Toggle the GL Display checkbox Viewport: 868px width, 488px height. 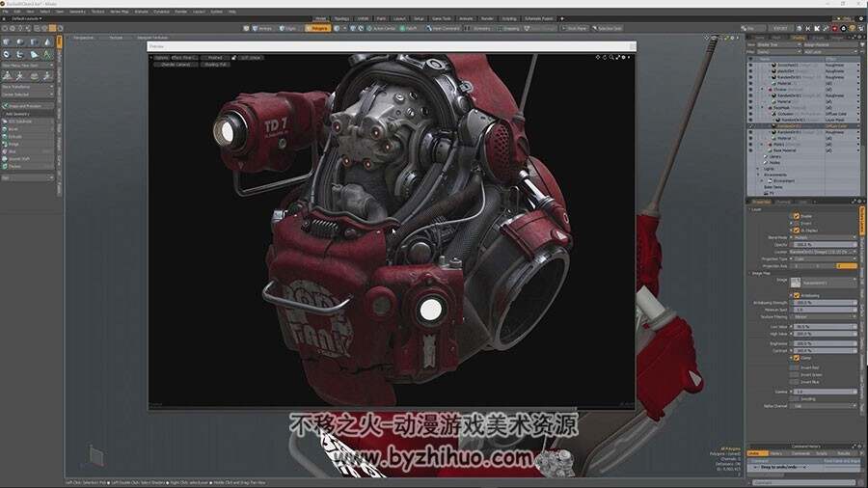click(796, 230)
